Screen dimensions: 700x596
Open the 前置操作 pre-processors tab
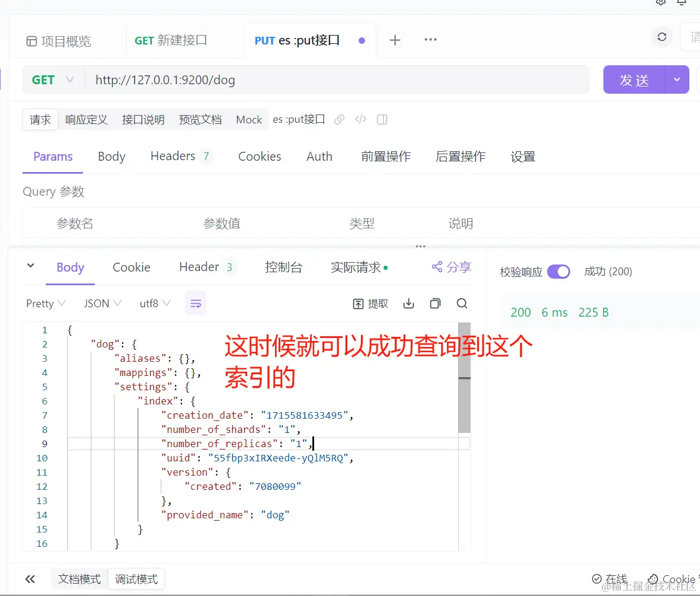click(386, 157)
